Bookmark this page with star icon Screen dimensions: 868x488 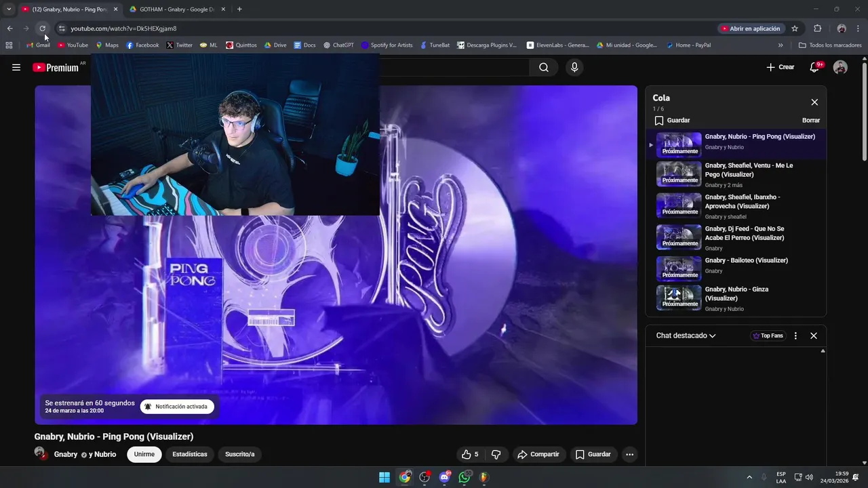795,28
